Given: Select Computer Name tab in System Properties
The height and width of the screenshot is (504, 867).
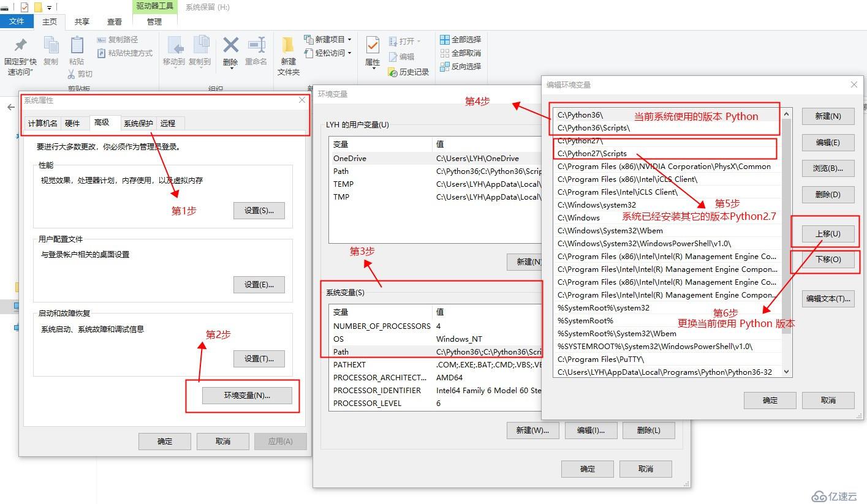Looking at the screenshot, I should coord(42,123).
